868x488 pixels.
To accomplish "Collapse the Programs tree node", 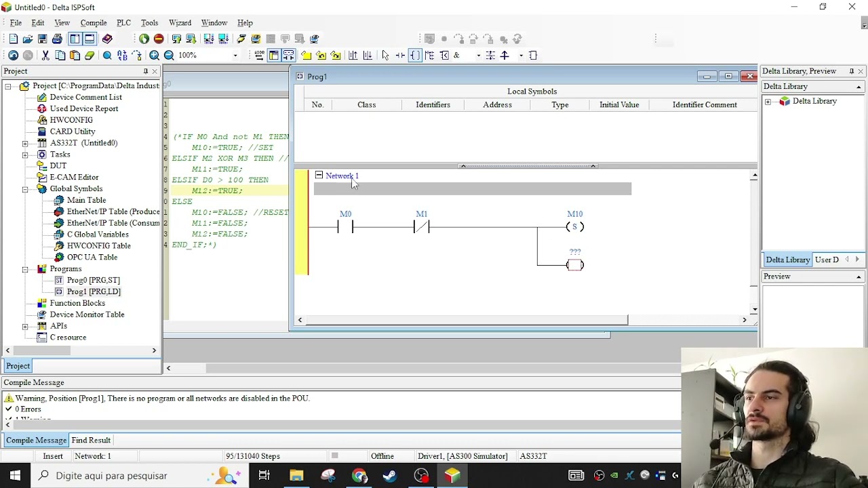I will (x=25, y=269).
